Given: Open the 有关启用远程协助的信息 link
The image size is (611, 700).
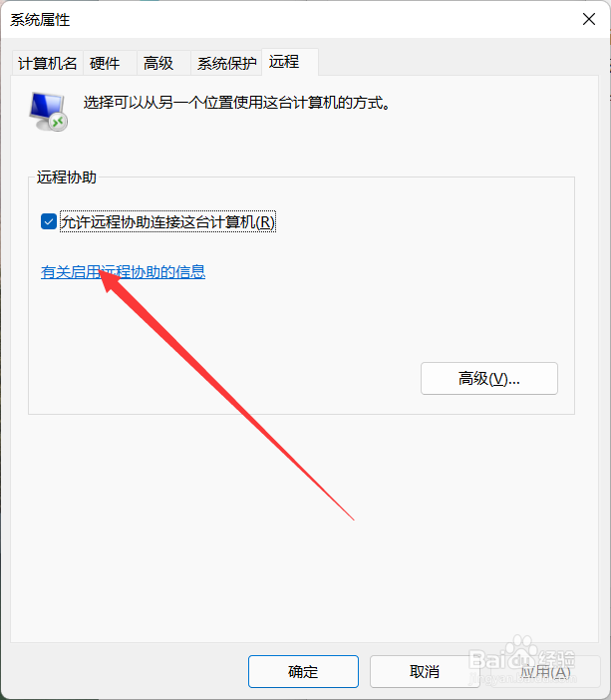Looking at the screenshot, I should pyautogui.click(x=124, y=272).
